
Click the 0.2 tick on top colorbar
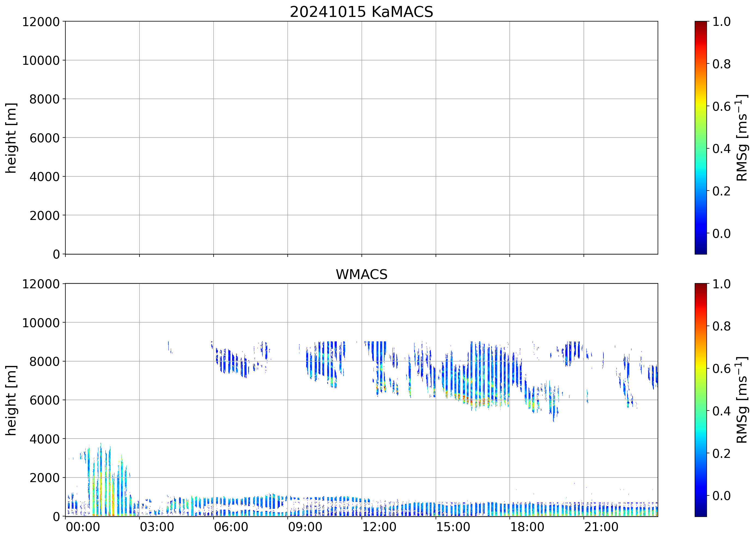(721, 191)
